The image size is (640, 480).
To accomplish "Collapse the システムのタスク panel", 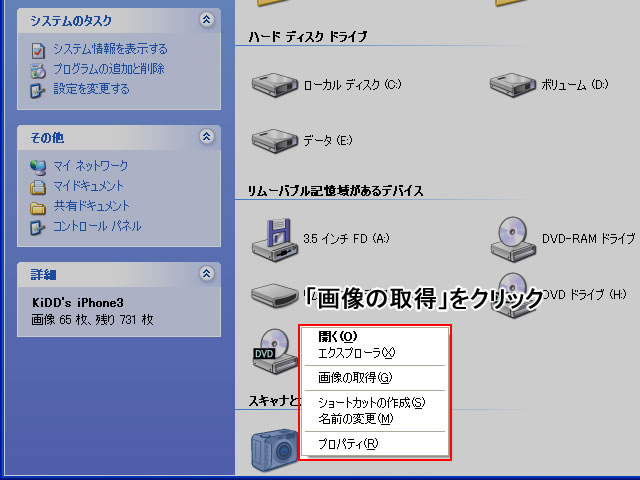I will click(207, 19).
